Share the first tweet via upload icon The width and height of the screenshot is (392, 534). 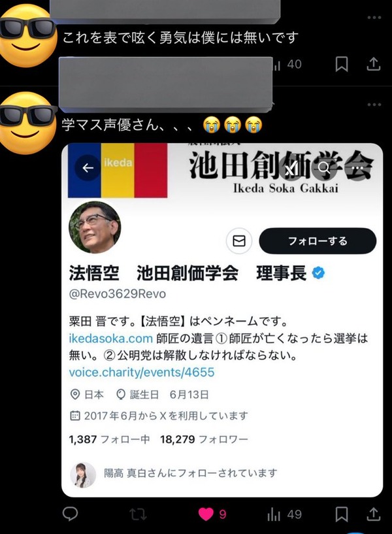[x=373, y=63]
